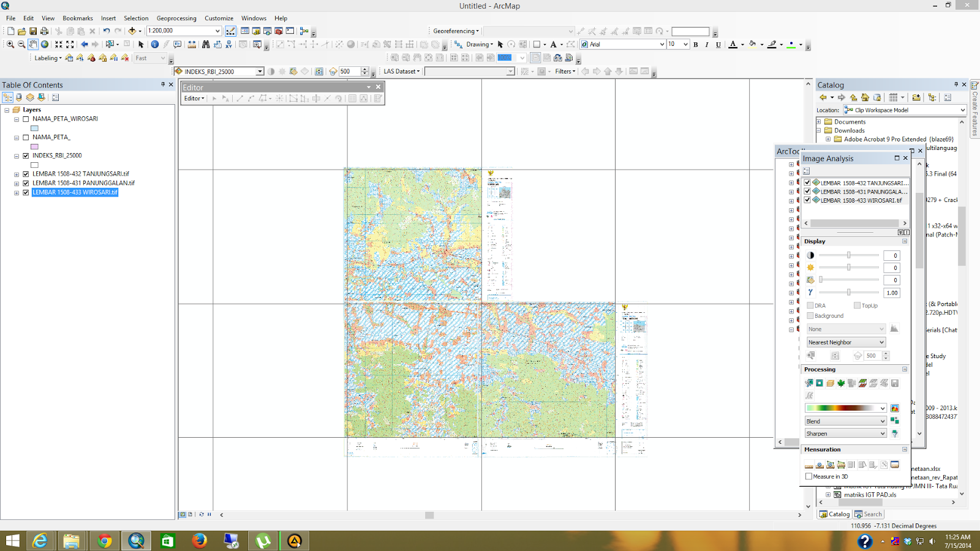This screenshot has height=551, width=980.
Task: Click the Undo icon
Action: pyautogui.click(x=107, y=31)
